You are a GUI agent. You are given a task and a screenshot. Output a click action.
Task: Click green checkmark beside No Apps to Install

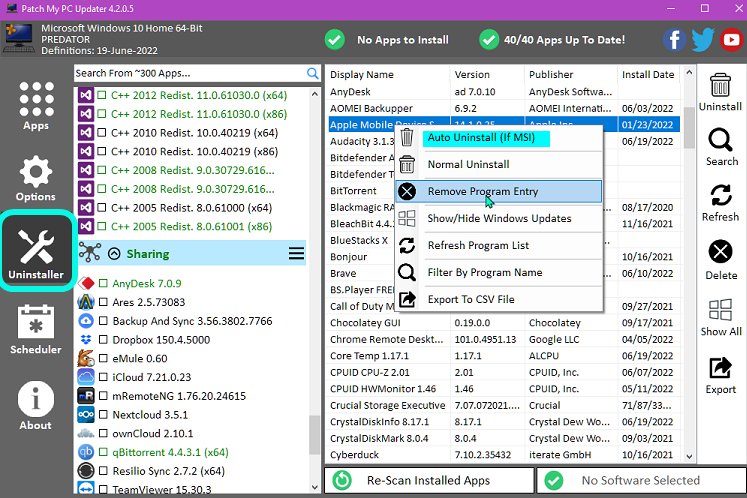335,40
